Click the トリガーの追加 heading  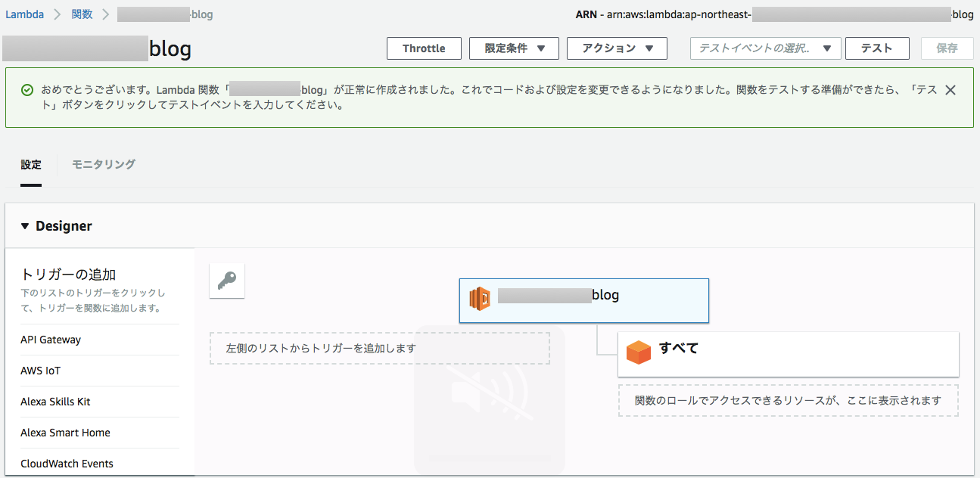pyautogui.click(x=68, y=274)
